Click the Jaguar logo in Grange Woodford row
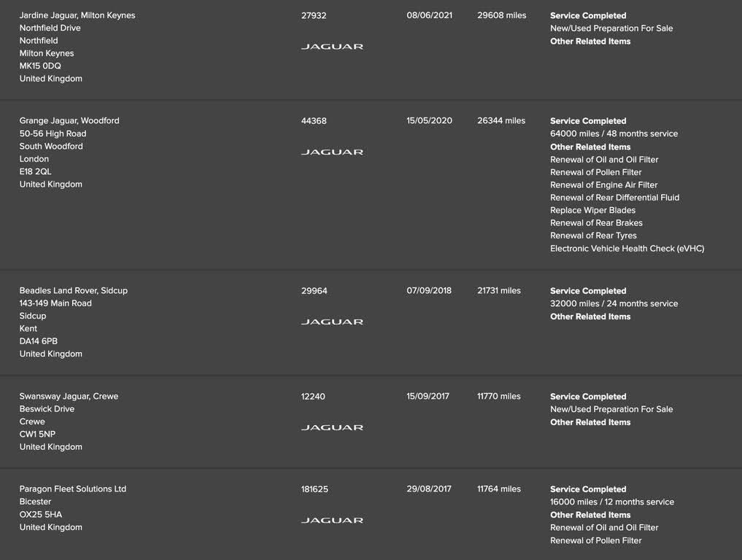 [332, 152]
